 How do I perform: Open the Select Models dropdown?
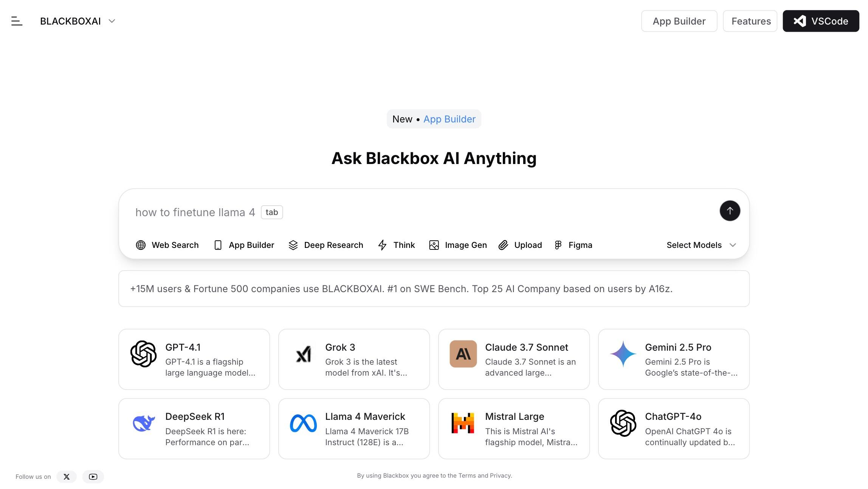701,245
